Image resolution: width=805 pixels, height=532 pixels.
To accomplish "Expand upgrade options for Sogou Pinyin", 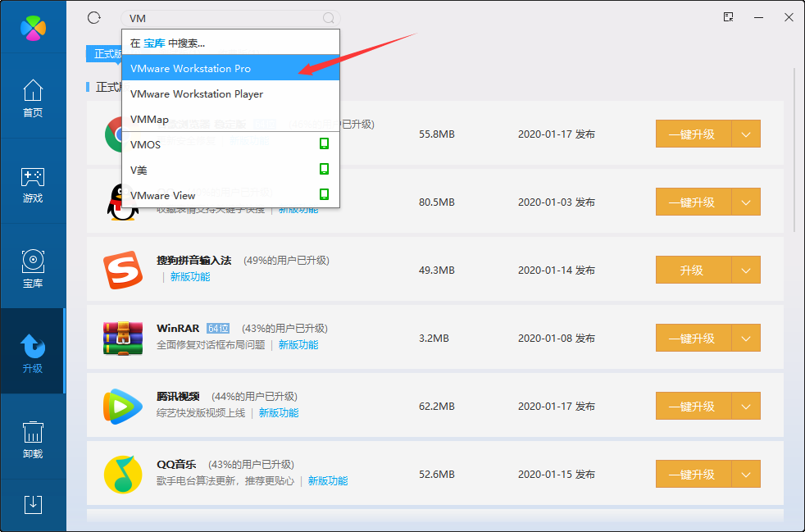I will pos(746,270).
